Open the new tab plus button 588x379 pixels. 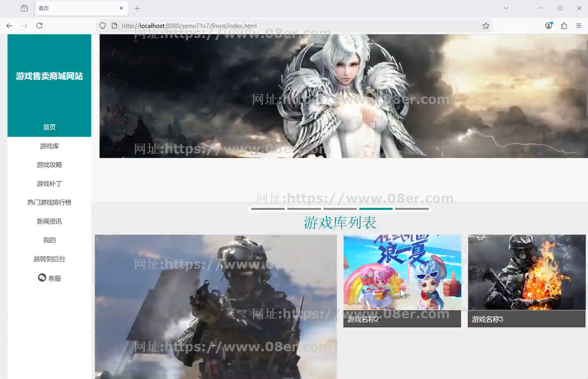tap(137, 8)
